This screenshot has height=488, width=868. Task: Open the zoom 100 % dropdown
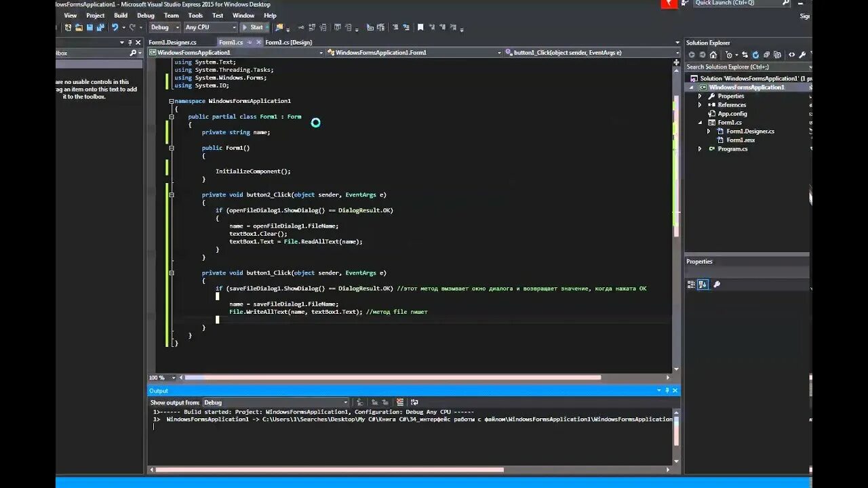click(x=174, y=378)
